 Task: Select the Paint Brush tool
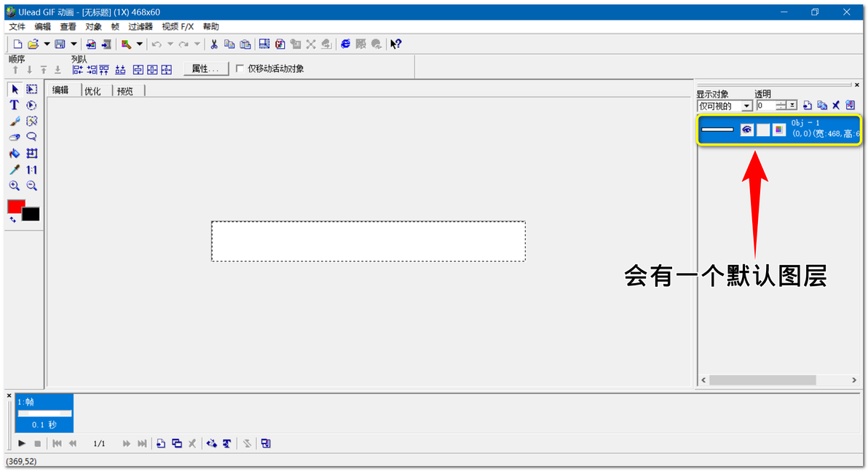15,122
